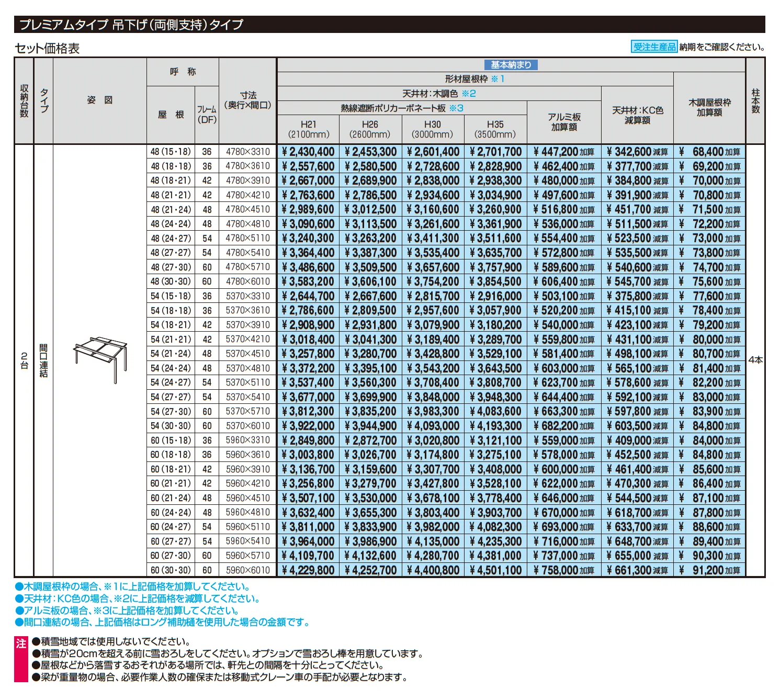Image resolution: width=780 pixels, height=700 pixels.
Task: Click the 形材屋根枠 ※1 header
Action: click(x=474, y=79)
